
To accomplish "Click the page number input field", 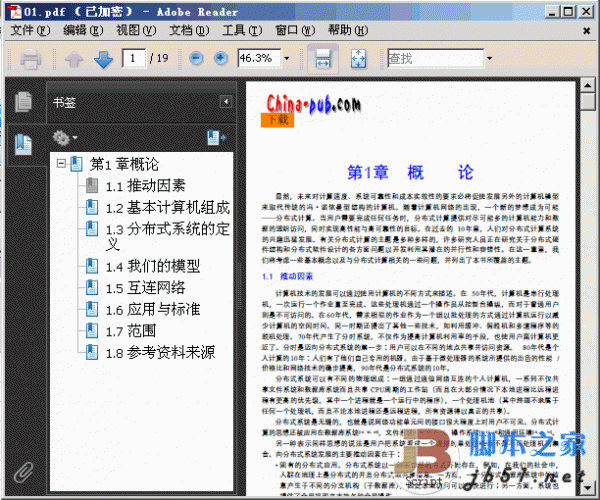I will [x=134, y=58].
